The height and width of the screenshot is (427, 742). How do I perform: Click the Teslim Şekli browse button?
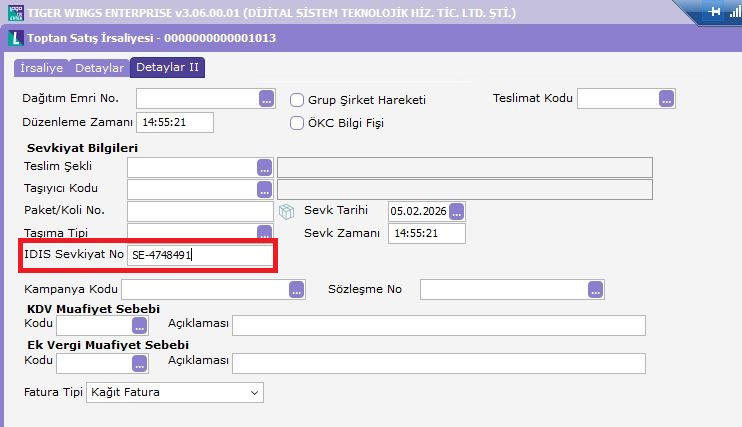tap(264, 167)
